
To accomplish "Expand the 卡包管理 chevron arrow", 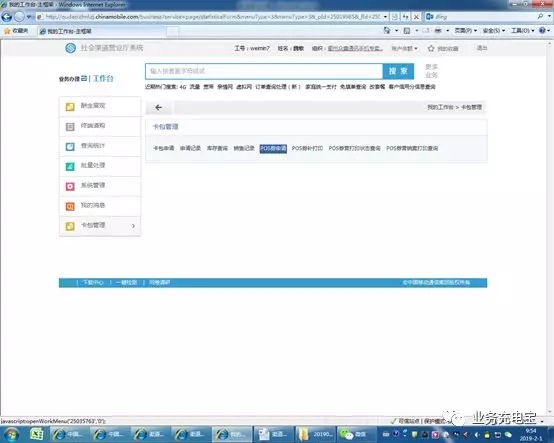I will point(133,226).
